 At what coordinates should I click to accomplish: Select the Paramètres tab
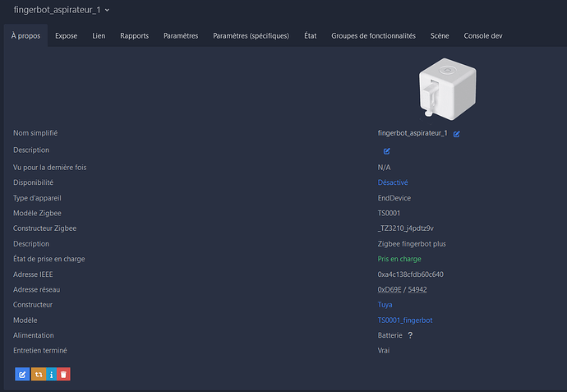pos(181,35)
